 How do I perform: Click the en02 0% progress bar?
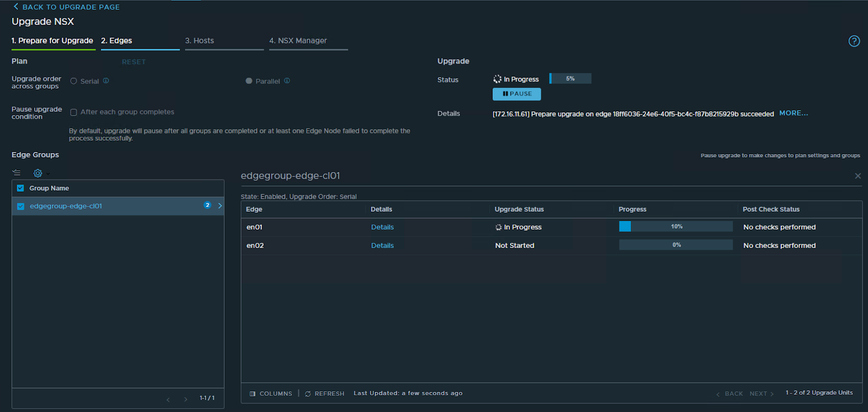676,245
